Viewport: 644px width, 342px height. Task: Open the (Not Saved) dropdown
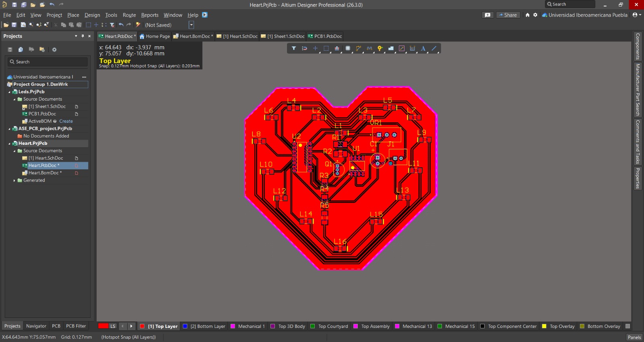[191, 25]
